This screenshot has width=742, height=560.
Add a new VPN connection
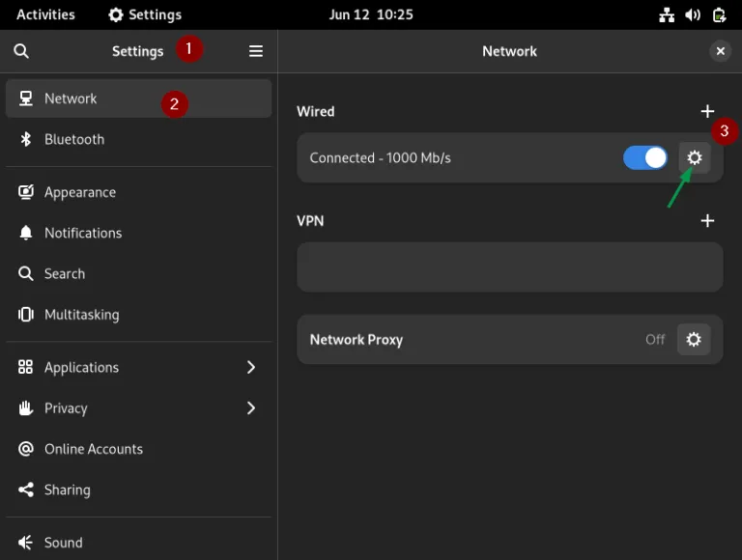click(707, 220)
